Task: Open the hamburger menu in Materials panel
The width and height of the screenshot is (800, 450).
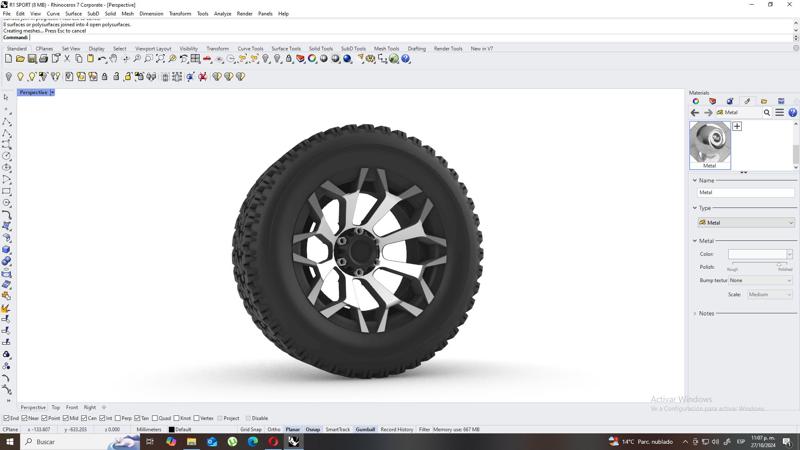Action: [780, 113]
